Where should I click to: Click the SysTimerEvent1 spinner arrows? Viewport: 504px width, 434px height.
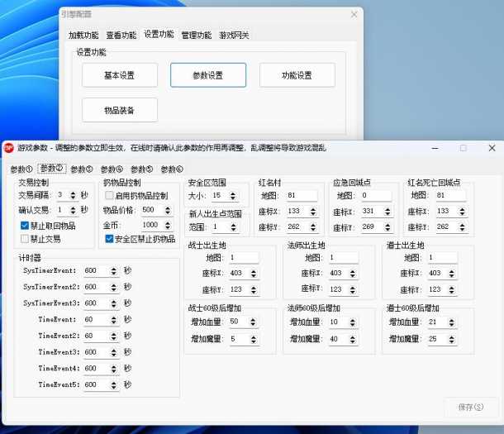click(117, 270)
